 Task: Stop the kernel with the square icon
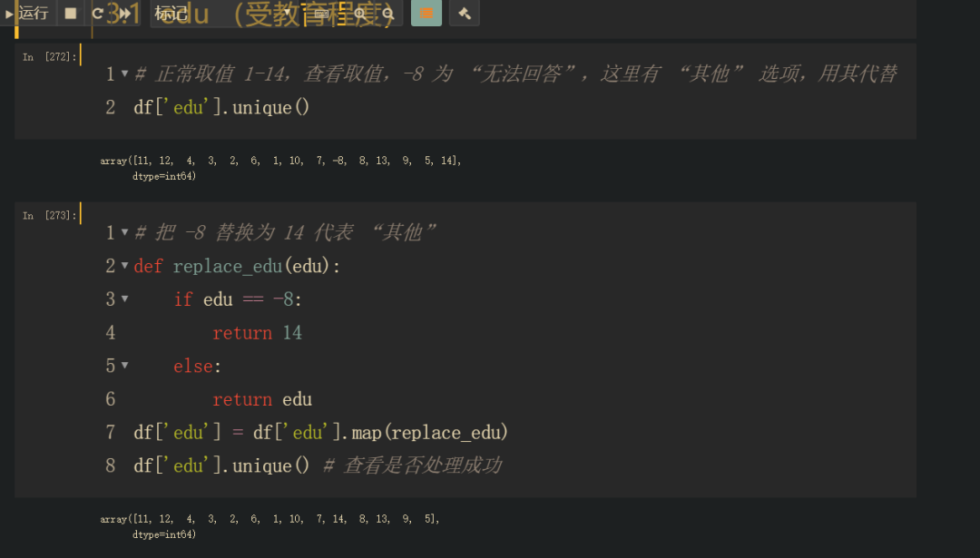point(71,13)
